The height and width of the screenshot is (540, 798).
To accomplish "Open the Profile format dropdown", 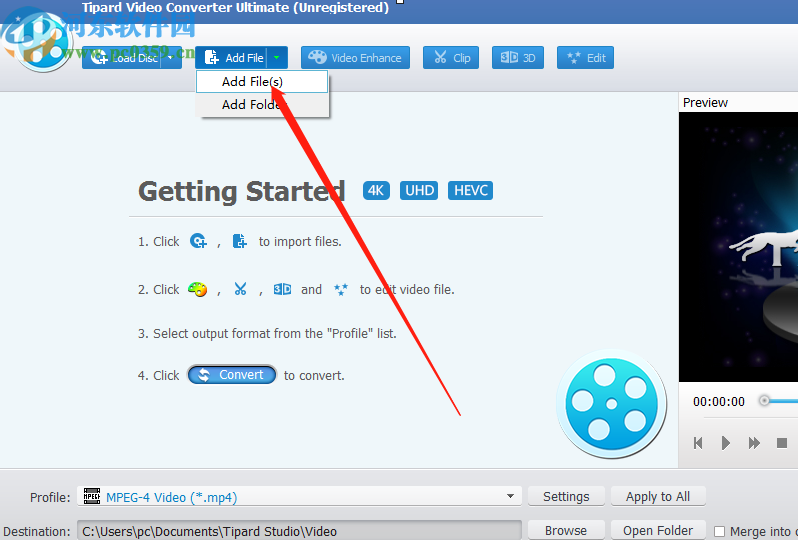I will (299, 496).
